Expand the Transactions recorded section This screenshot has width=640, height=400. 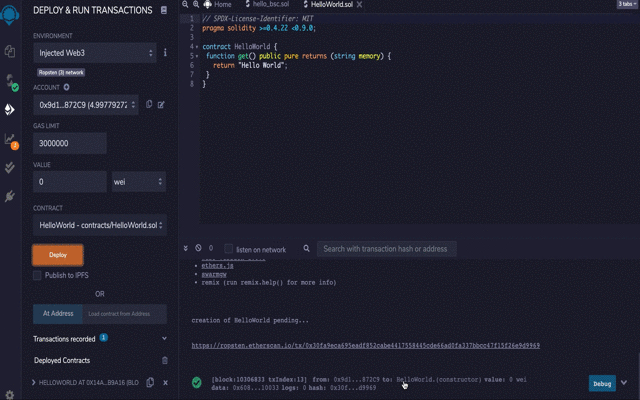pyautogui.click(x=164, y=338)
